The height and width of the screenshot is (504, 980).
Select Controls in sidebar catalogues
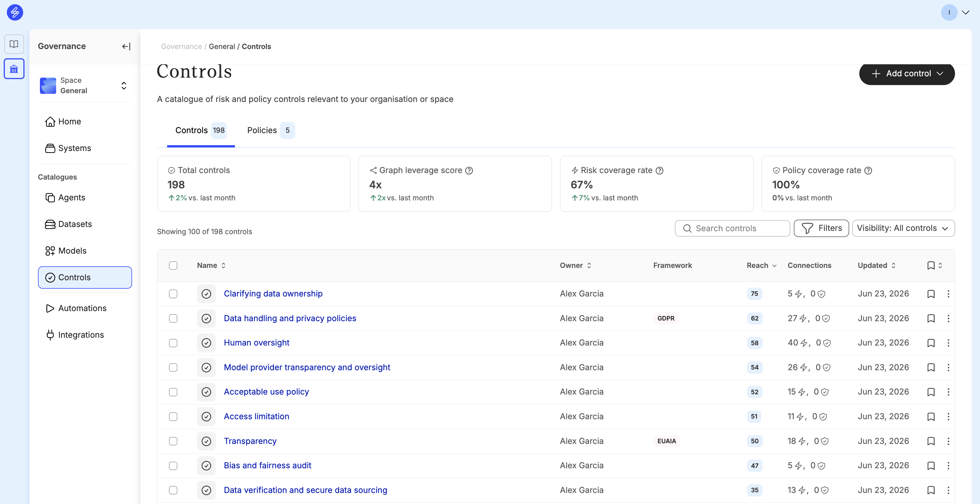coord(84,278)
